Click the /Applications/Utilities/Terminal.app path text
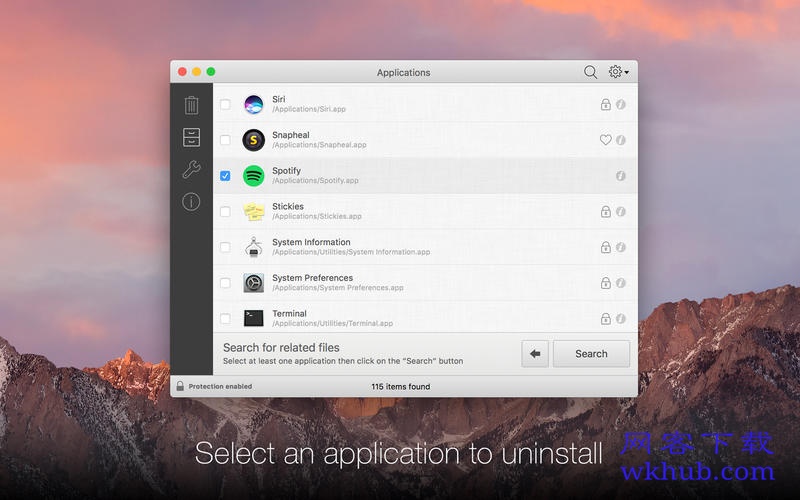Viewport: 800px width, 500px height. click(x=333, y=323)
